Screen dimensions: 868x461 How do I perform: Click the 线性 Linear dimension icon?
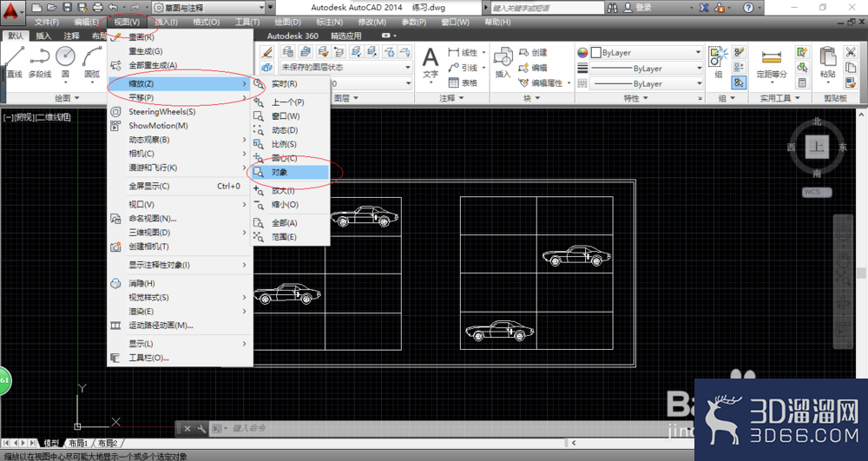(x=463, y=52)
